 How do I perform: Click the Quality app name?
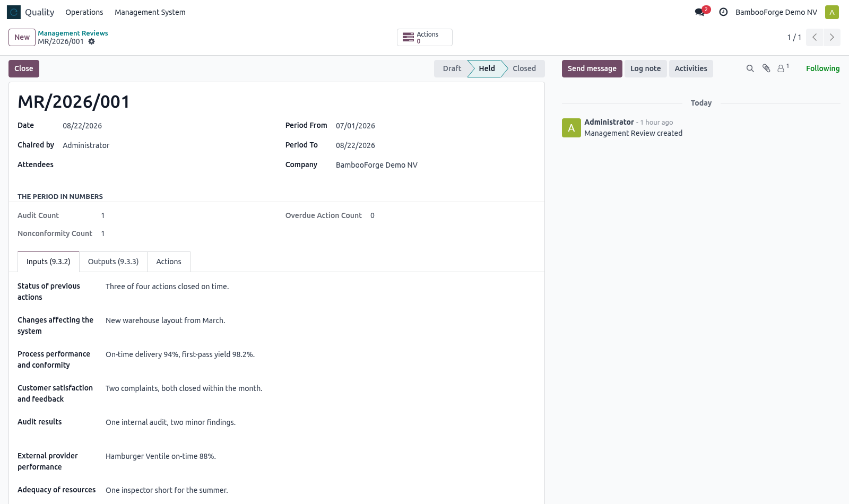click(40, 12)
